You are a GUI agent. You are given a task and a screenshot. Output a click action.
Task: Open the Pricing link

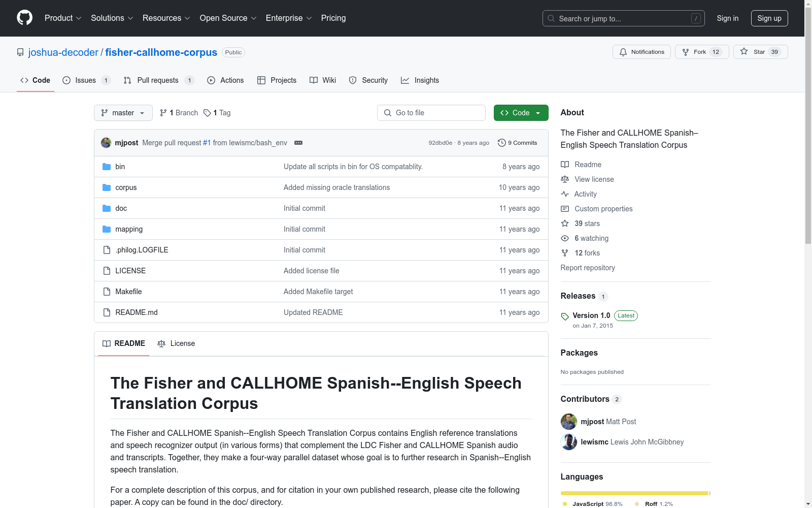point(333,18)
